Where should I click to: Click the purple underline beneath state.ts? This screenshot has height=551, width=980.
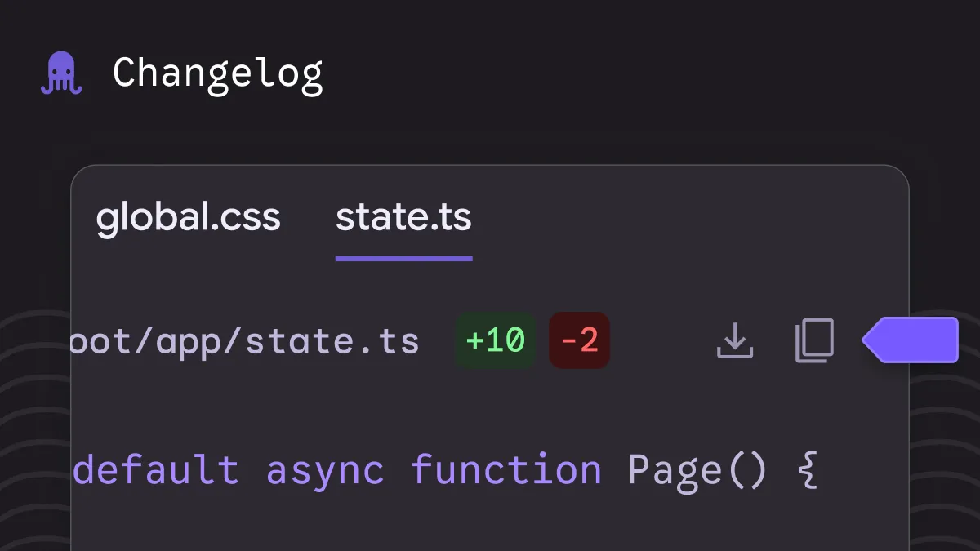pos(403,259)
